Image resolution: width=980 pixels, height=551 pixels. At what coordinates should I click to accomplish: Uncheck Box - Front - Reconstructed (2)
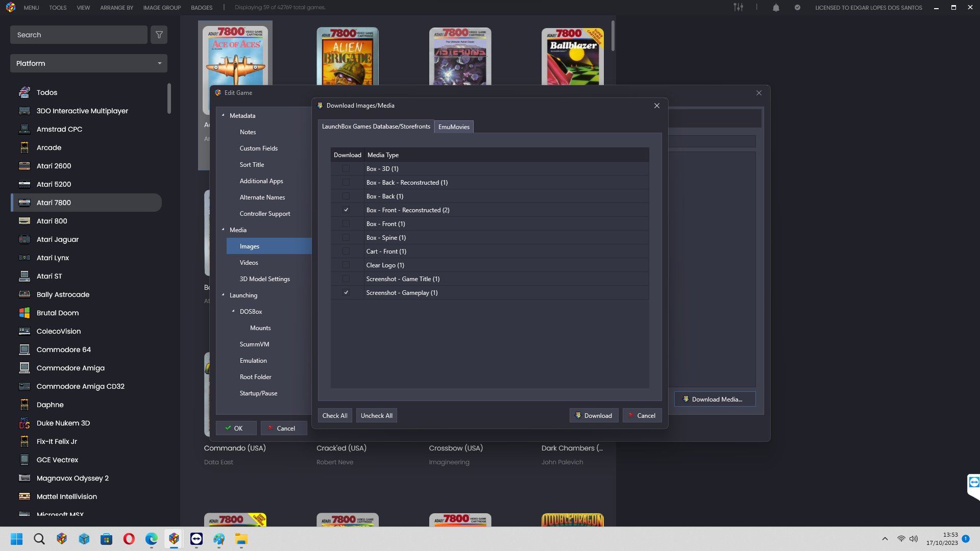point(346,210)
